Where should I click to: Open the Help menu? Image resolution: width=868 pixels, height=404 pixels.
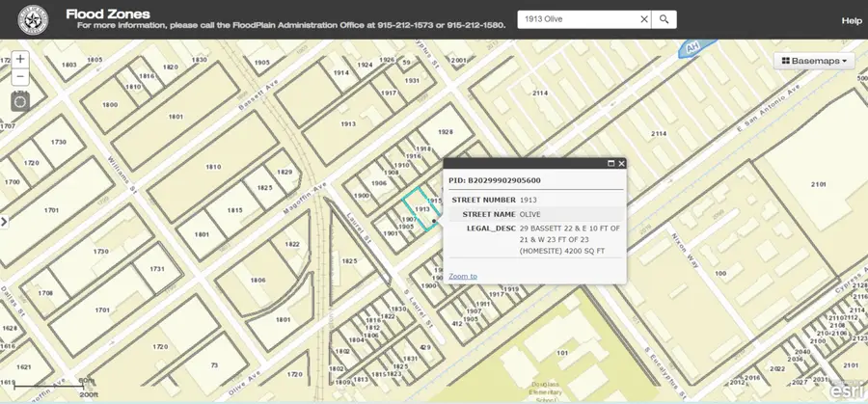point(851,20)
